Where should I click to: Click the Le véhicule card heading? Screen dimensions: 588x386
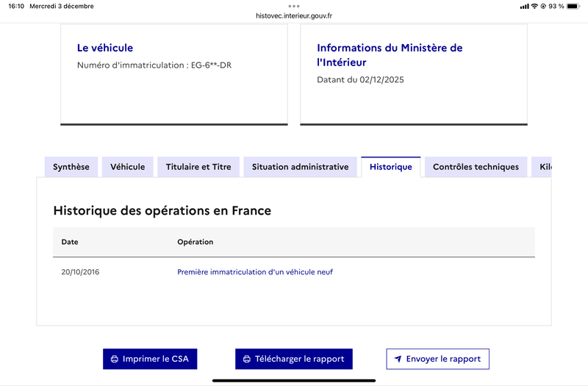[x=105, y=48]
